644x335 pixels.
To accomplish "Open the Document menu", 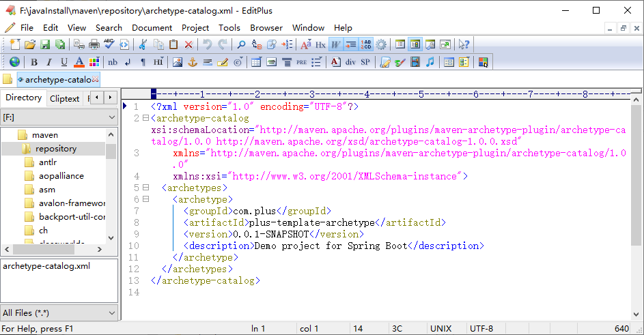I will point(152,28).
